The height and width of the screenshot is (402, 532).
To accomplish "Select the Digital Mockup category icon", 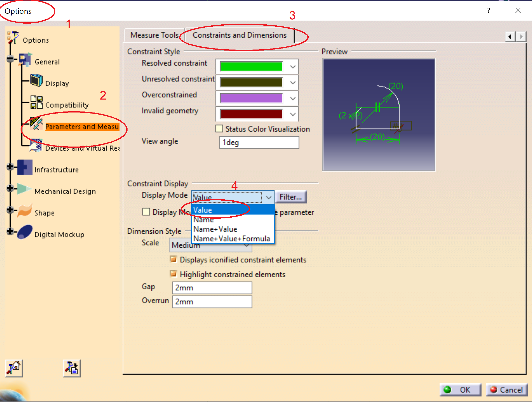I will pyautogui.click(x=25, y=232).
